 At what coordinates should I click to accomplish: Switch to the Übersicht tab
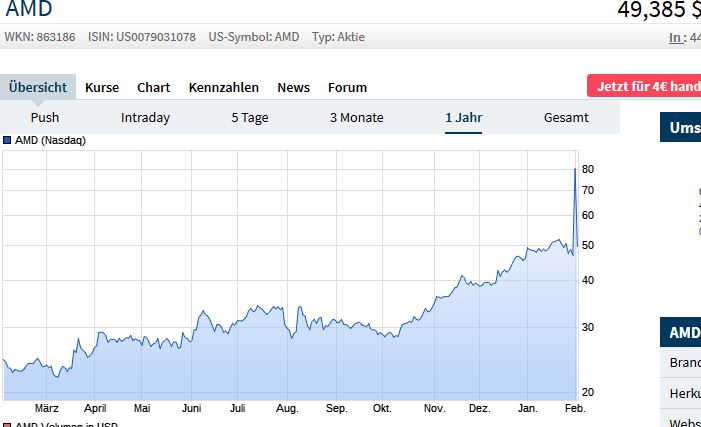38,87
